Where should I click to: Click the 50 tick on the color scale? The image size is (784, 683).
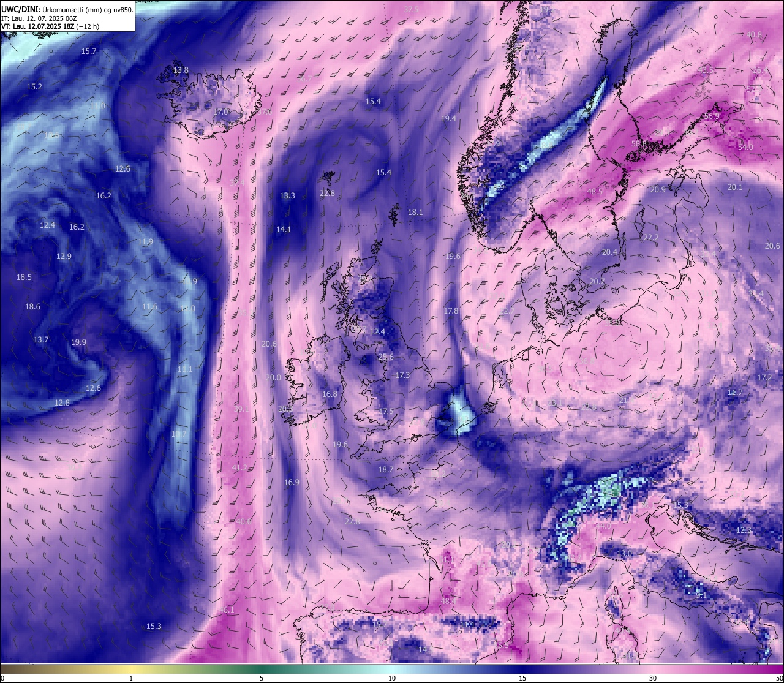pos(778,678)
